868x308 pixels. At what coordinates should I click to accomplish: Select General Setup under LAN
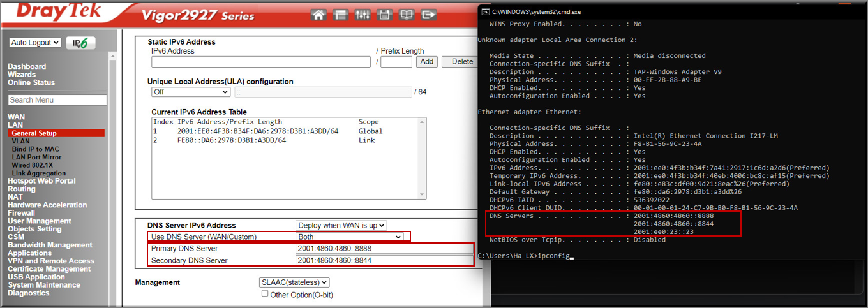[x=56, y=133]
